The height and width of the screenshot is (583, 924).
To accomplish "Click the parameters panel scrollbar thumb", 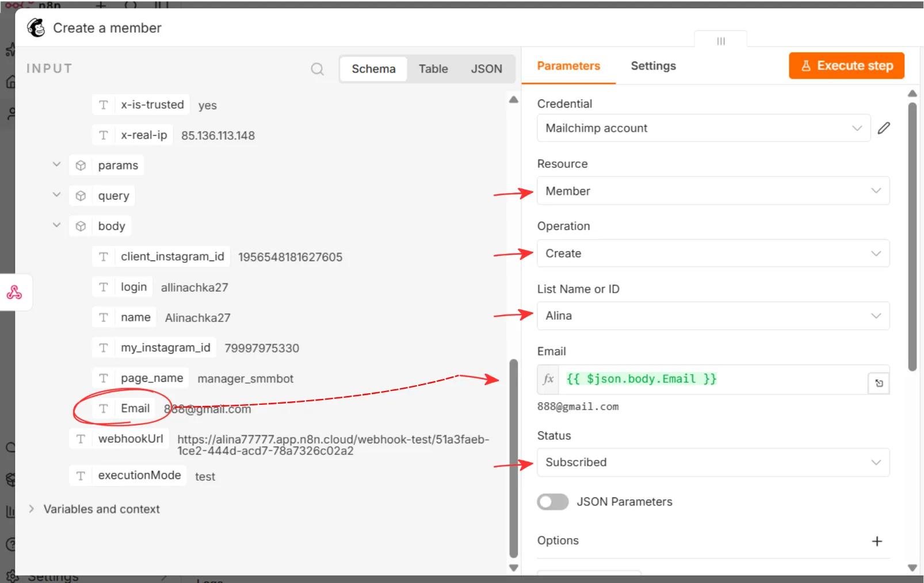I will [x=912, y=237].
